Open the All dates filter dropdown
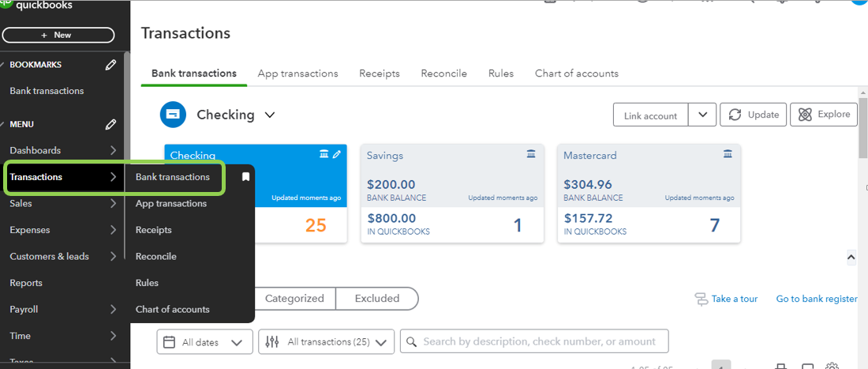This screenshot has height=369, width=868. tap(204, 342)
